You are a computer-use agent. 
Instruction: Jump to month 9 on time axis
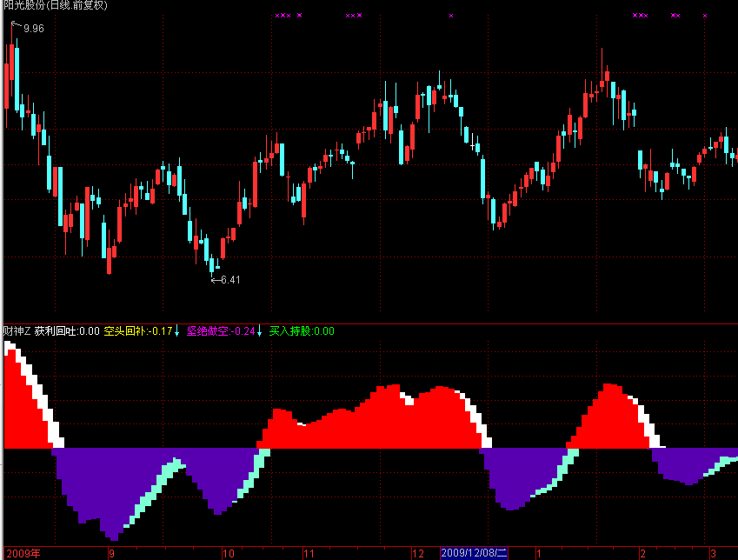(111, 553)
